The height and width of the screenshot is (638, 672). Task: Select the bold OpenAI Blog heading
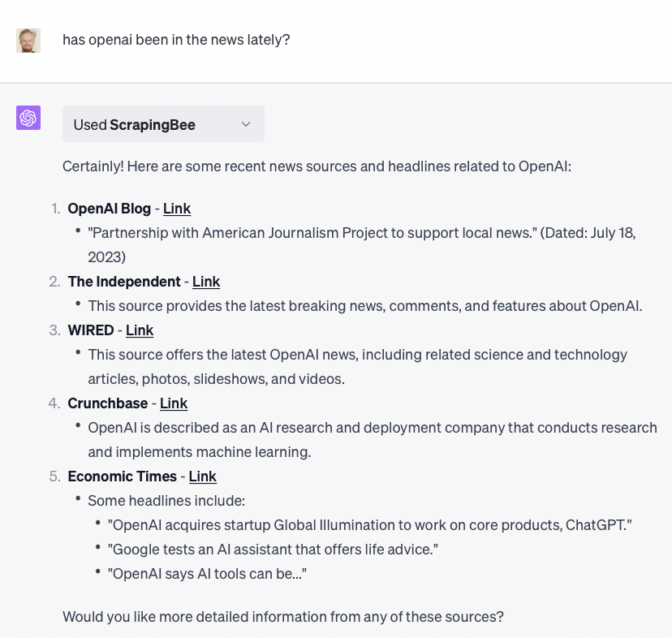[110, 209]
